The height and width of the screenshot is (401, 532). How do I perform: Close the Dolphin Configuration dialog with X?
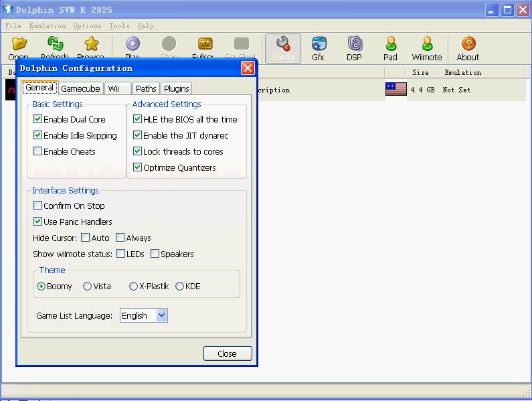pos(248,68)
